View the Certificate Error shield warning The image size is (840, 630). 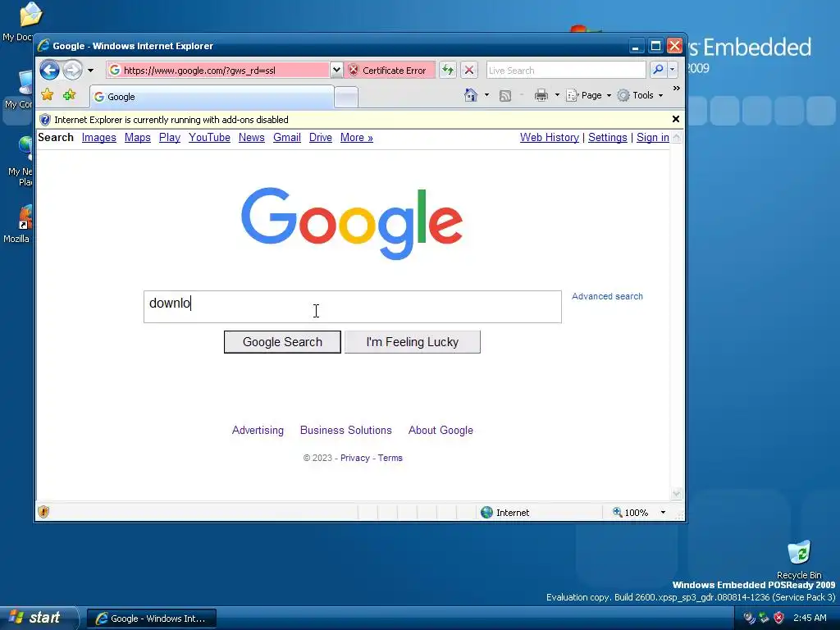tap(388, 71)
